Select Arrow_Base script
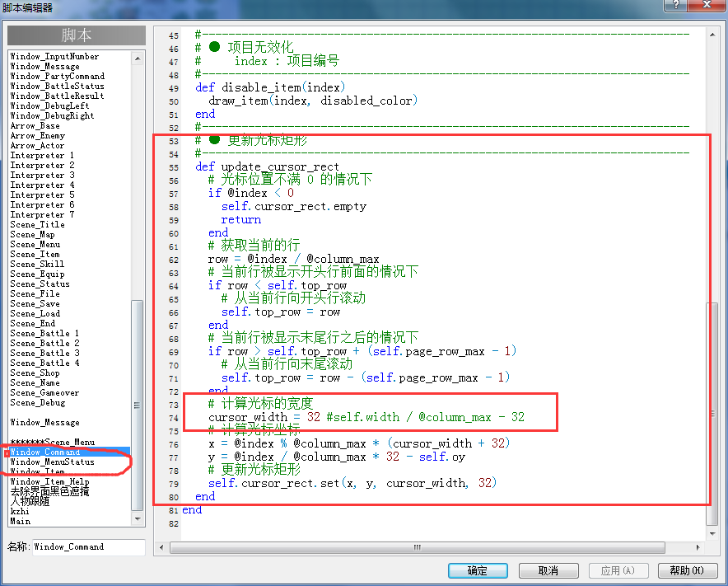 tap(35, 125)
